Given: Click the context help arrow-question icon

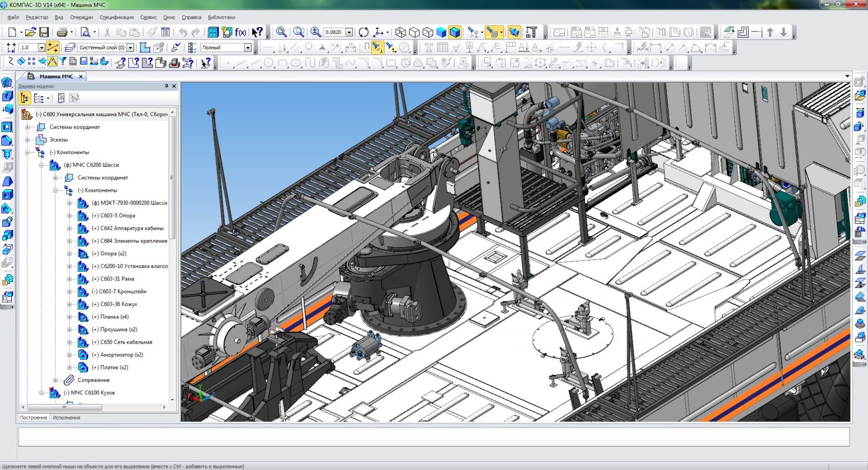Looking at the screenshot, I should click(x=257, y=32).
